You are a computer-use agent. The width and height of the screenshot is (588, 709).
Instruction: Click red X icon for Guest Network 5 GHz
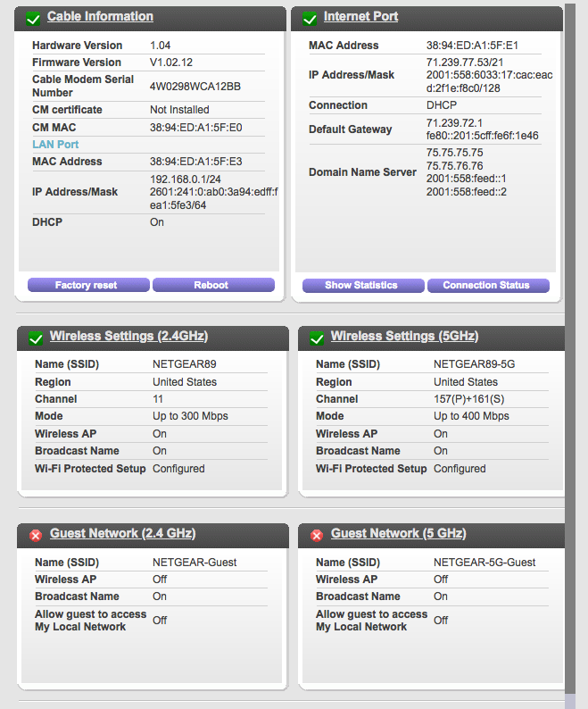pyautogui.click(x=317, y=536)
